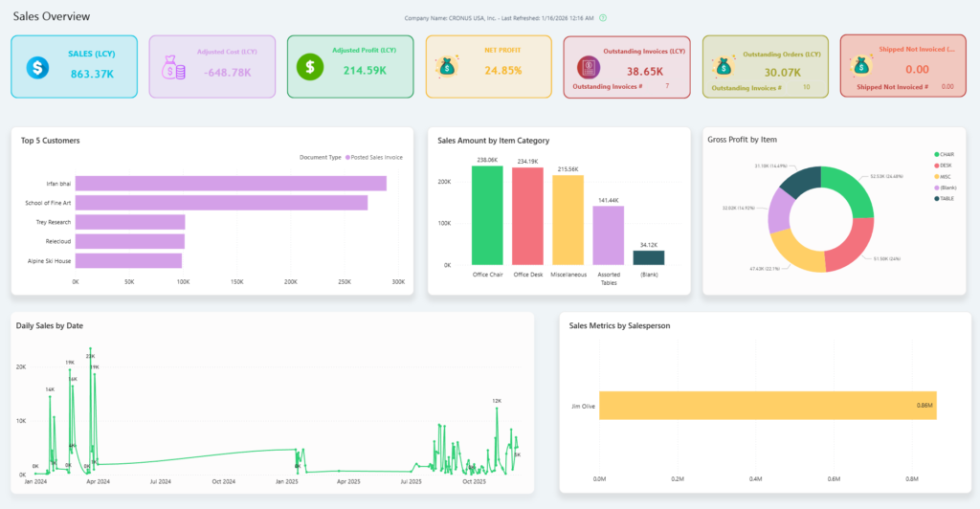
Task: Click the Jim Olive salesperson bar
Action: 768,406
